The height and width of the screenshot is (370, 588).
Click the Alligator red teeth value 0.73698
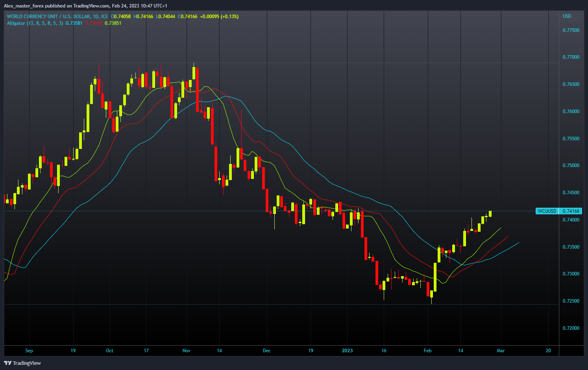point(94,23)
